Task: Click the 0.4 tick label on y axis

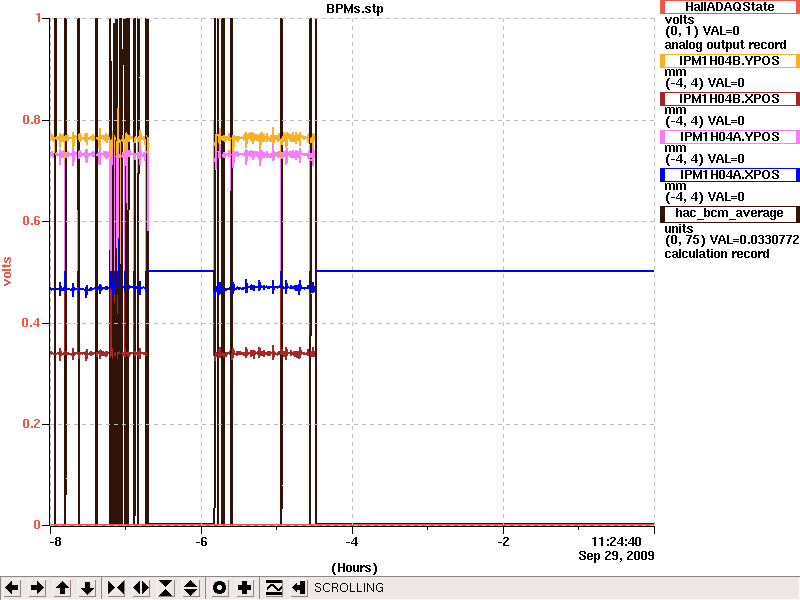Action: 32,323
